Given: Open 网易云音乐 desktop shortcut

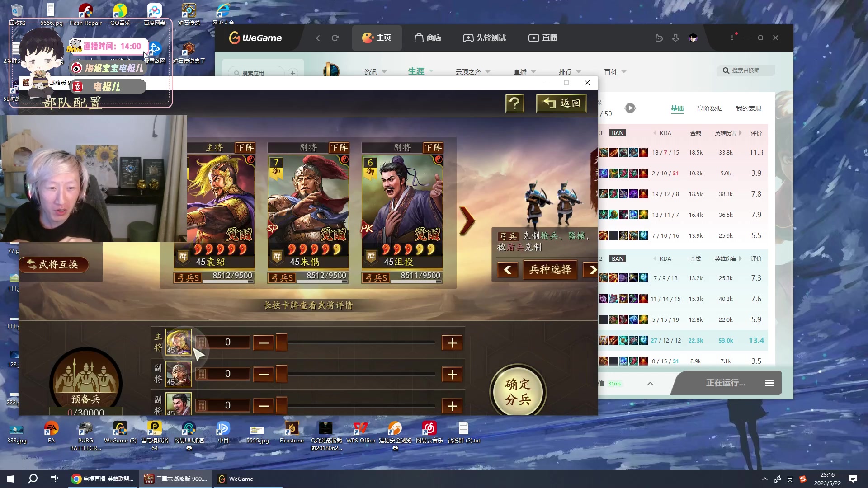Looking at the screenshot, I should (x=429, y=432).
